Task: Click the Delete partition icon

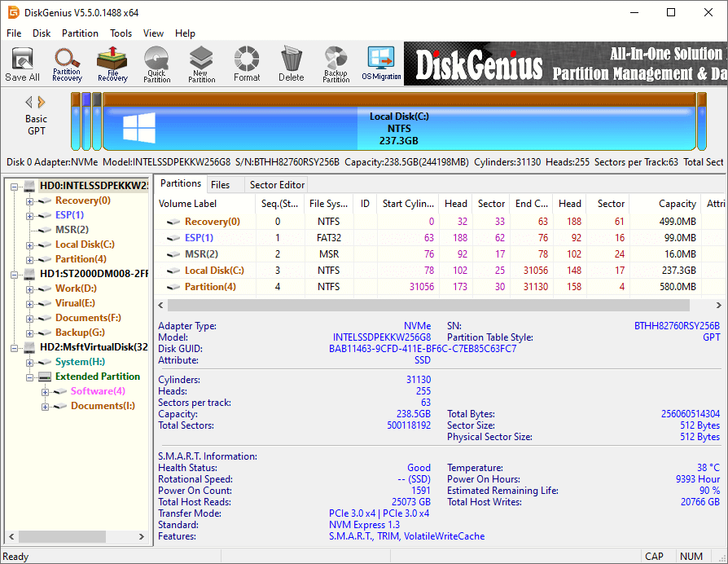Action: (x=290, y=64)
